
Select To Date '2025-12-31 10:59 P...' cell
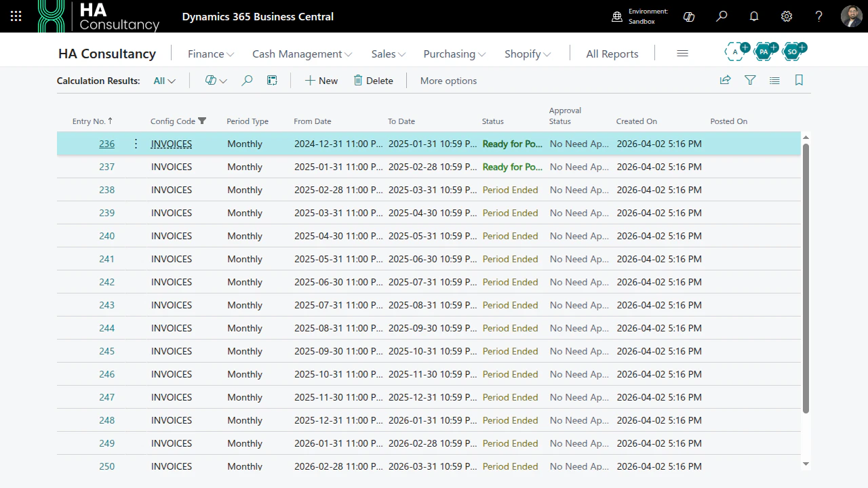coord(433,397)
